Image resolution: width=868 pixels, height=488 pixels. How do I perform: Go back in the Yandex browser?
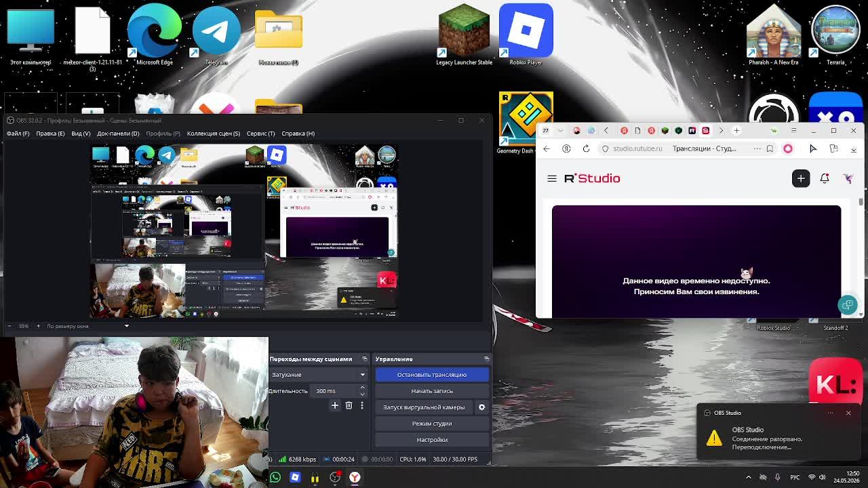pos(547,148)
